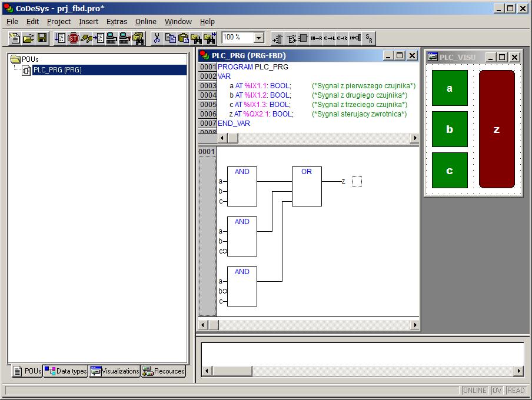532x400 pixels.
Task: Click the Step over footprints icon
Action: coord(86,38)
